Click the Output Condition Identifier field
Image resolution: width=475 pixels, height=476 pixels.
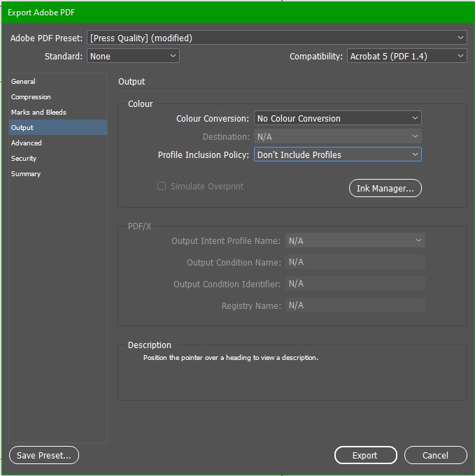(355, 284)
